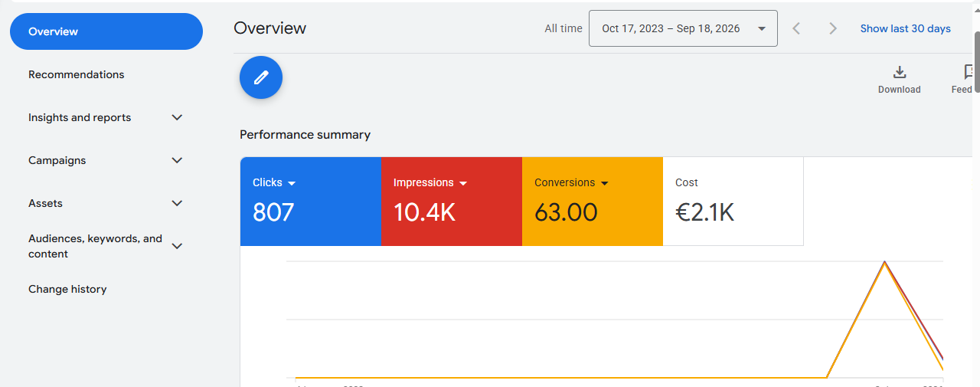Select the Cost metric card
980x387 pixels.
733,202
